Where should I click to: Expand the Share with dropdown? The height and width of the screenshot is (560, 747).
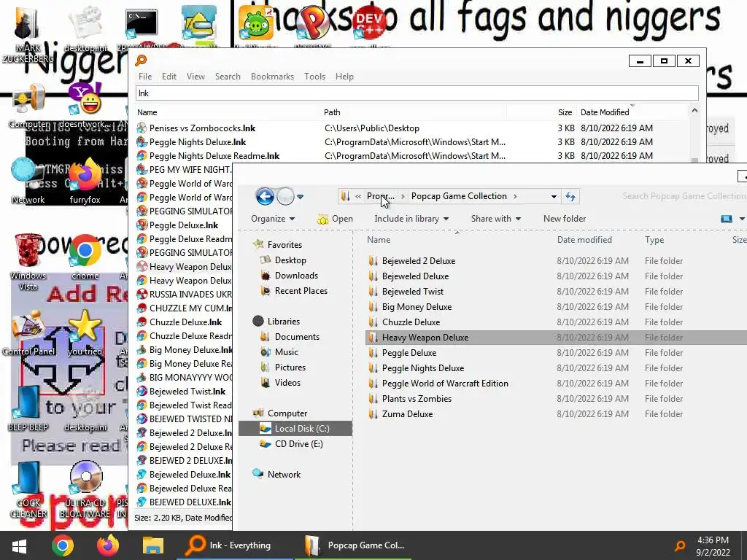(496, 219)
